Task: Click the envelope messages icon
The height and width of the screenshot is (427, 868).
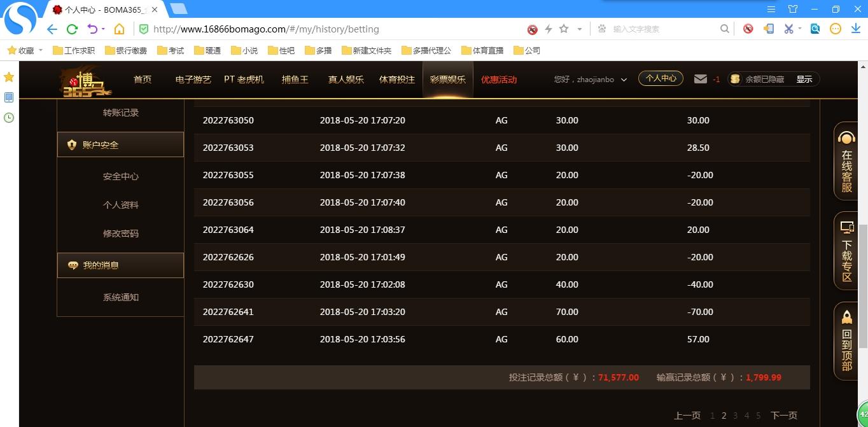Action: 700,79
